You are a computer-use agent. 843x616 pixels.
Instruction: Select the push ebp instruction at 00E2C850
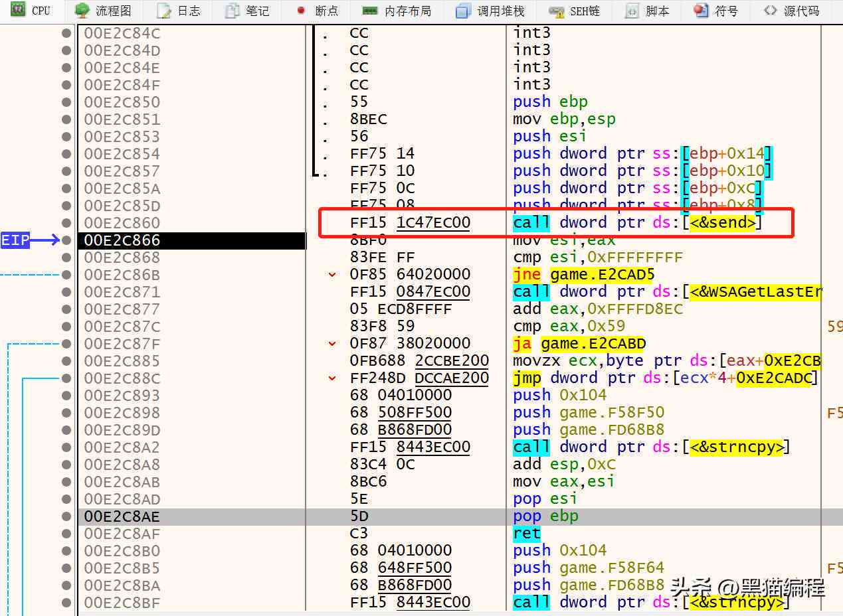(x=550, y=102)
